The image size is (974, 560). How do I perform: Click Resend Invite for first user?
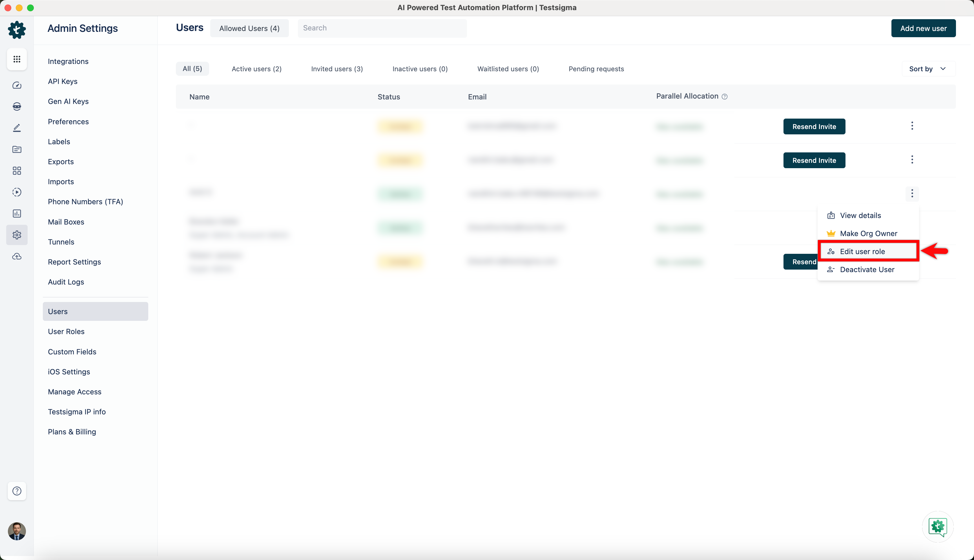[x=814, y=126]
